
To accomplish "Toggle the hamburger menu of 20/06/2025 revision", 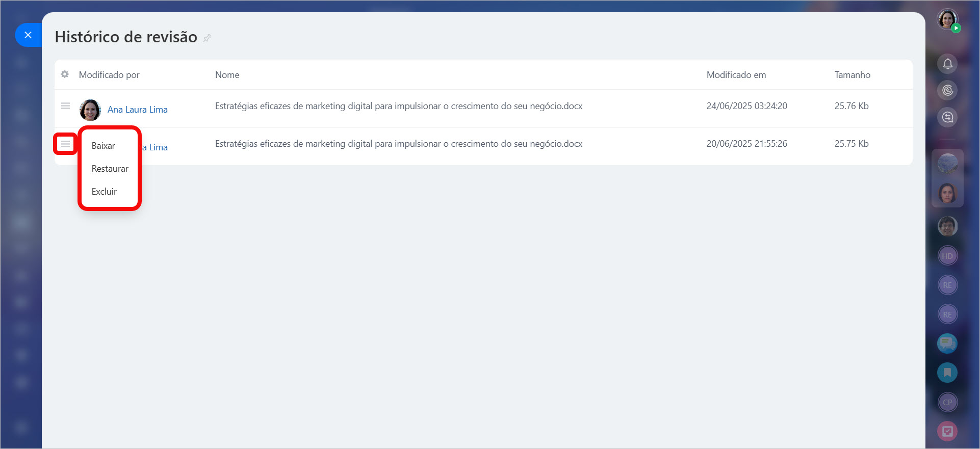I will coord(65,144).
